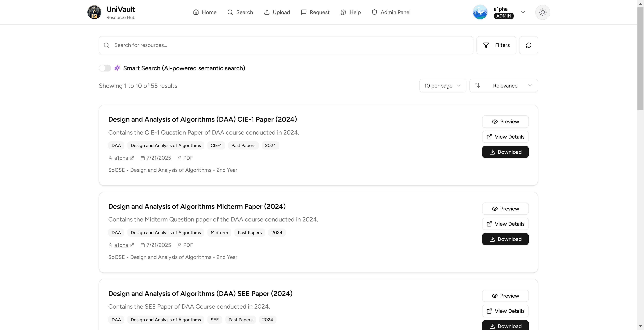Enable Smart Search semantic toggle
Screen dimensions: 644x330
[x=105, y=68]
